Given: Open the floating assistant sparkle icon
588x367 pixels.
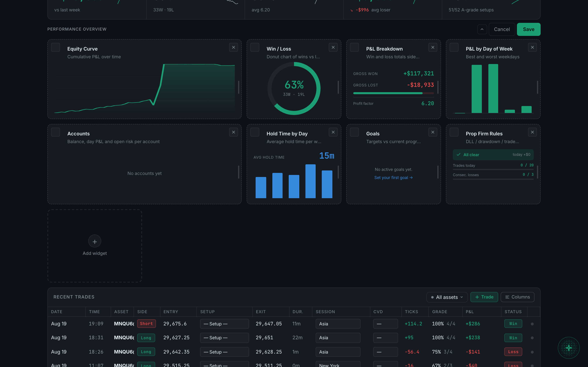Looking at the screenshot, I should [x=569, y=348].
